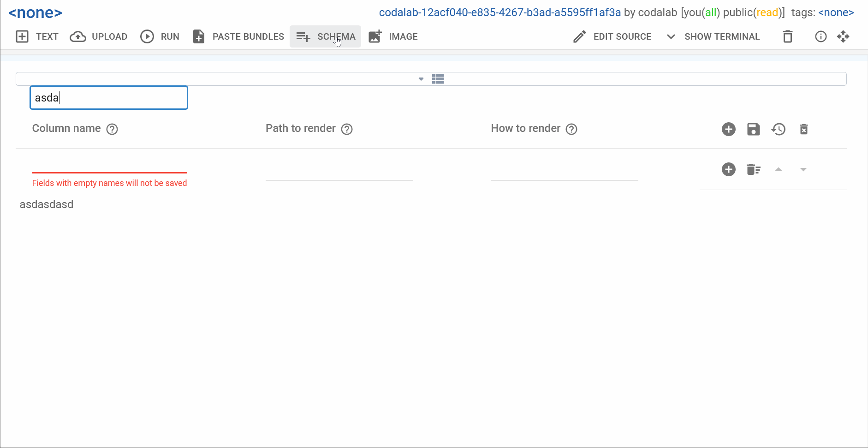868x448 pixels.
Task: Move the schema row down with the arrow
Action: click(804, 169)
